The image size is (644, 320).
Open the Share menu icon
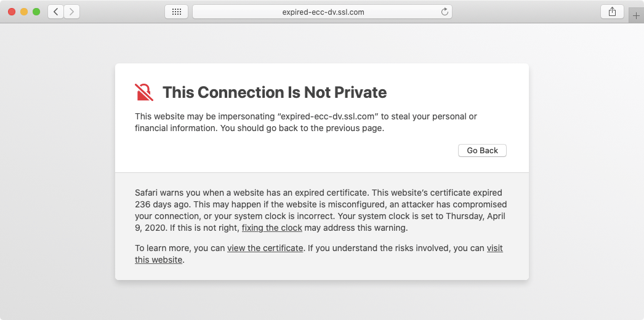click(612, 12)
